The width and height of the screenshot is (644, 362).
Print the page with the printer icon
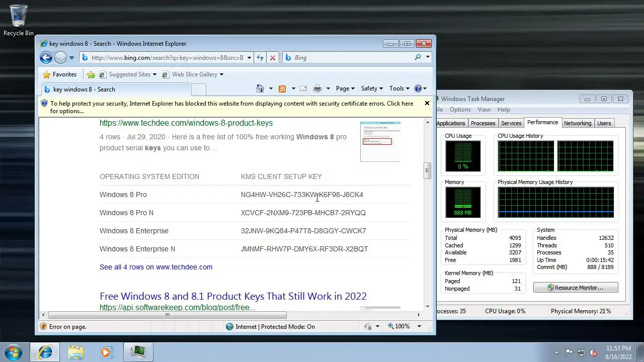pos(317,88)
